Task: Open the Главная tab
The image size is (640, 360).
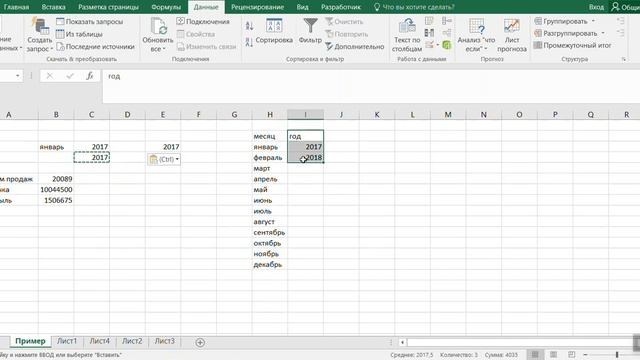Action: pyautogui.click(x=16, y=7)
